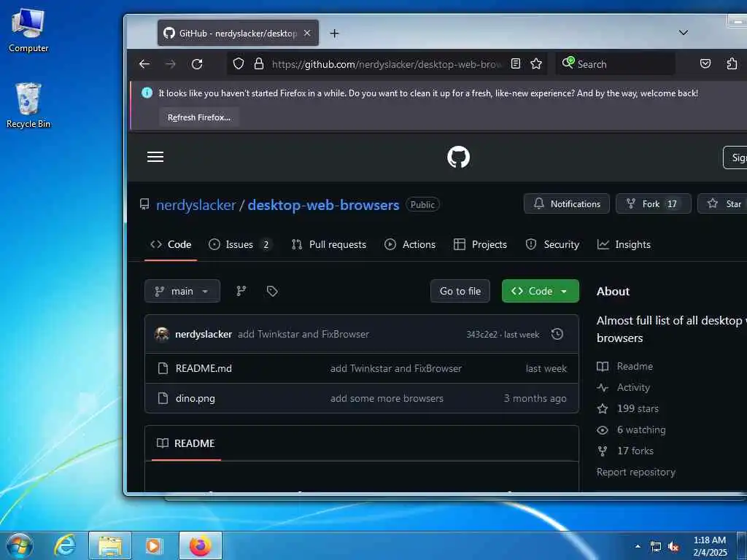747x560 pixels.
Task: Open the Projects tab
Action: [480, 244]
